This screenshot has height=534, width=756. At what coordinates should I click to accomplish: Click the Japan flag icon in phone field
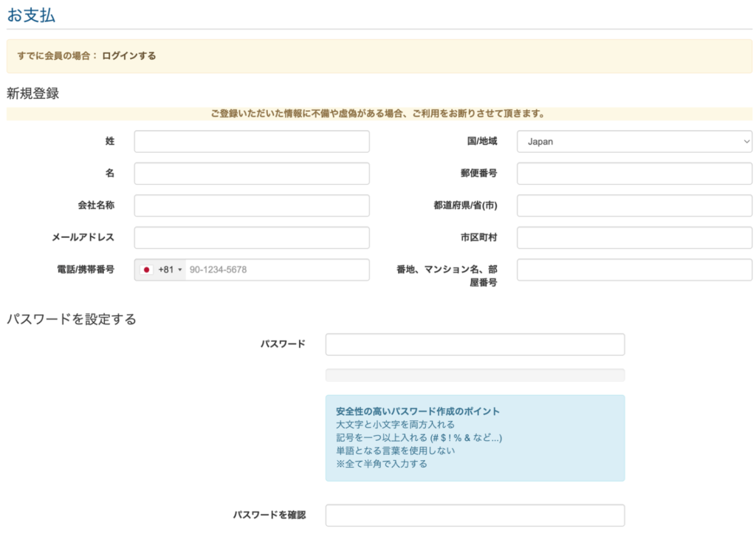click(x=146, y=270)
